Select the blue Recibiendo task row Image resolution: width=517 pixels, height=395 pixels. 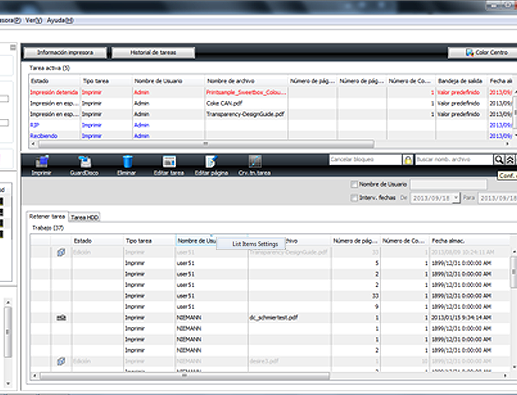pos(270,136)
